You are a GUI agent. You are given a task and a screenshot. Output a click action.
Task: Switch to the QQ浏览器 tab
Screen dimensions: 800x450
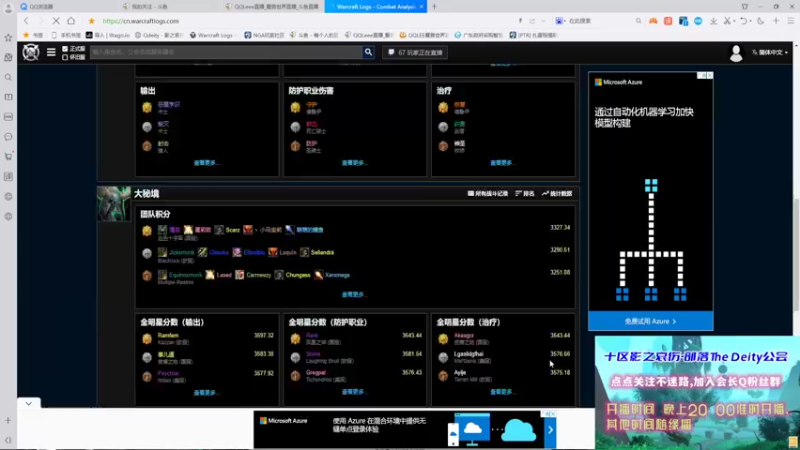tap(66, 7)
